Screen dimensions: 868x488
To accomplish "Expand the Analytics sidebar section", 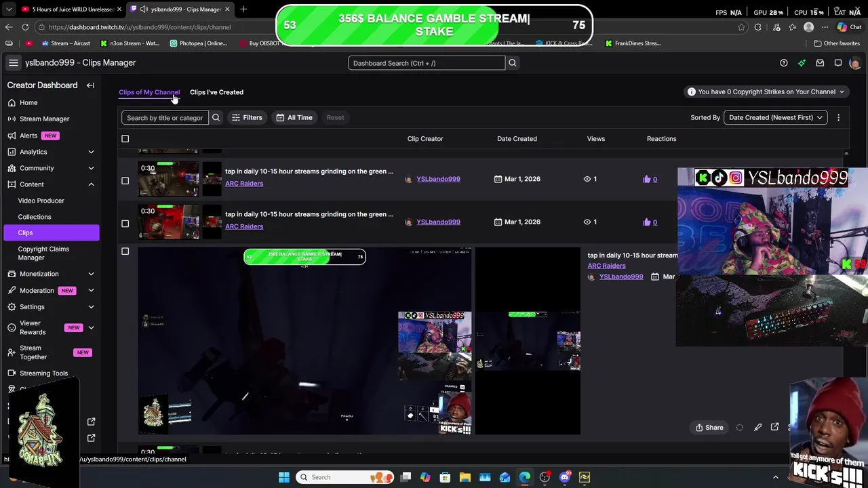I will [91, 152].
